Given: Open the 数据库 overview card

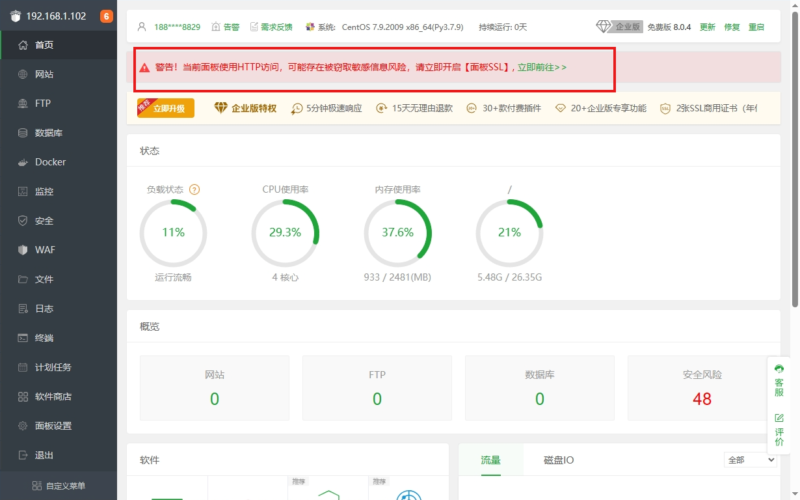Looking at the screenshot, I should 539,388.
